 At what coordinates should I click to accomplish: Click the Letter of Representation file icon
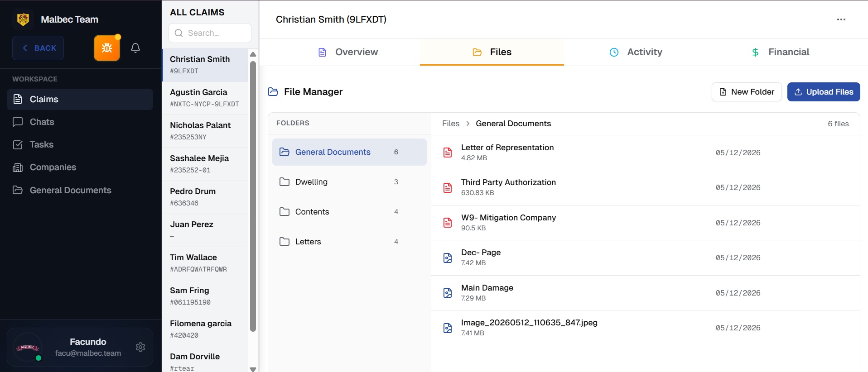pos(448,153)
